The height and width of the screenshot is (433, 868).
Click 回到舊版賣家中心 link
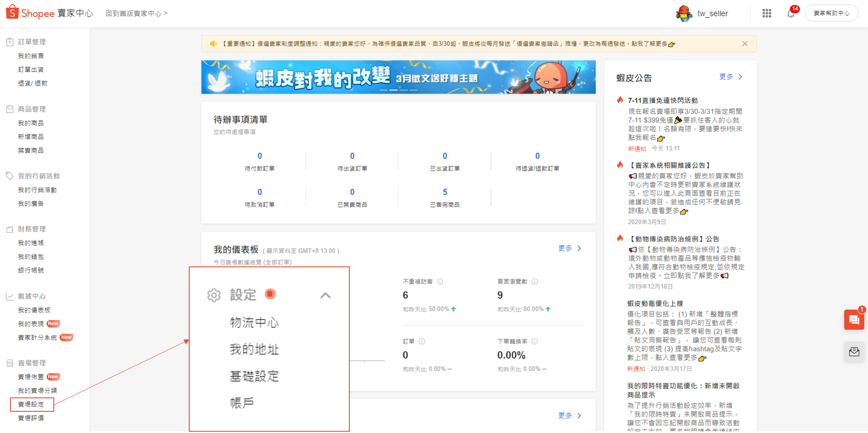[x=136, y=13]
